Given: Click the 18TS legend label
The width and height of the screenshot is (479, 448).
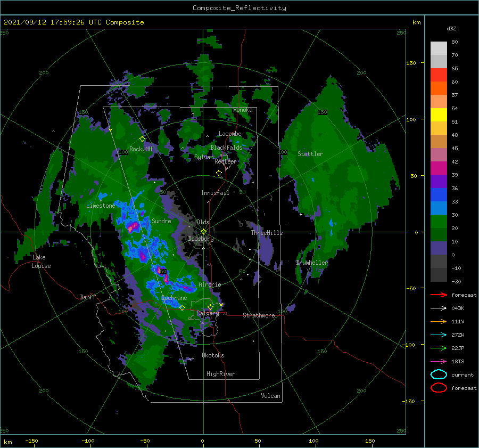Looking at the screenshot, I should 458,361.
